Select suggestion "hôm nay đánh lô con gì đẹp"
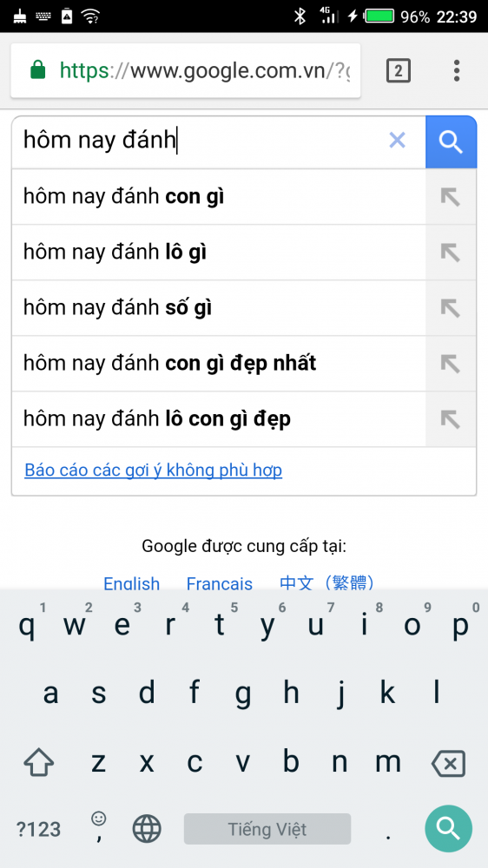The height and width of the screenshot is (868, 488). coord(157,419)
